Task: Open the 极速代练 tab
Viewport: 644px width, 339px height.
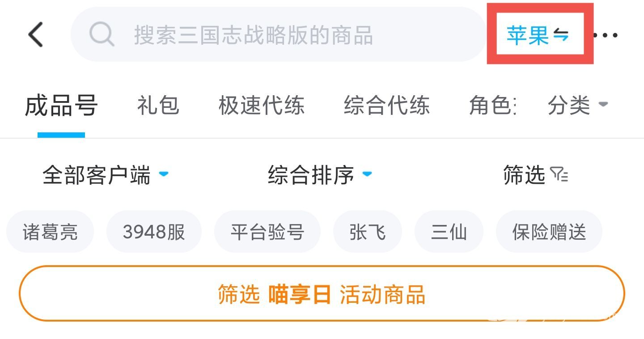Action: [x=261, y=106]
